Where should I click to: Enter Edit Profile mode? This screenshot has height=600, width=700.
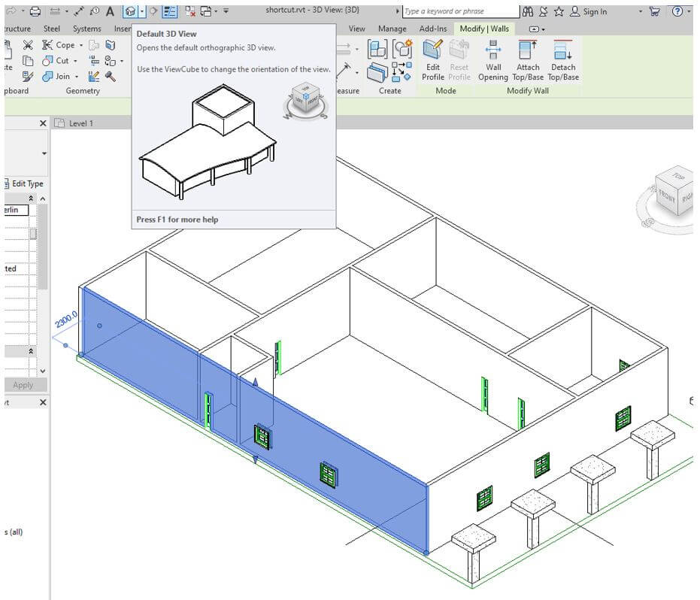(x=433, y=62)
